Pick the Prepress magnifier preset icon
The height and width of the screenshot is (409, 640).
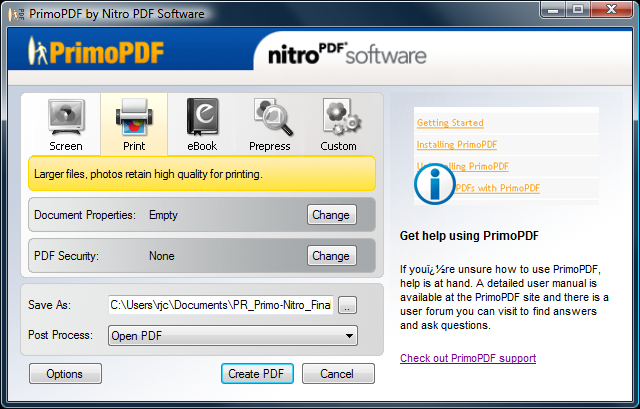273,117
